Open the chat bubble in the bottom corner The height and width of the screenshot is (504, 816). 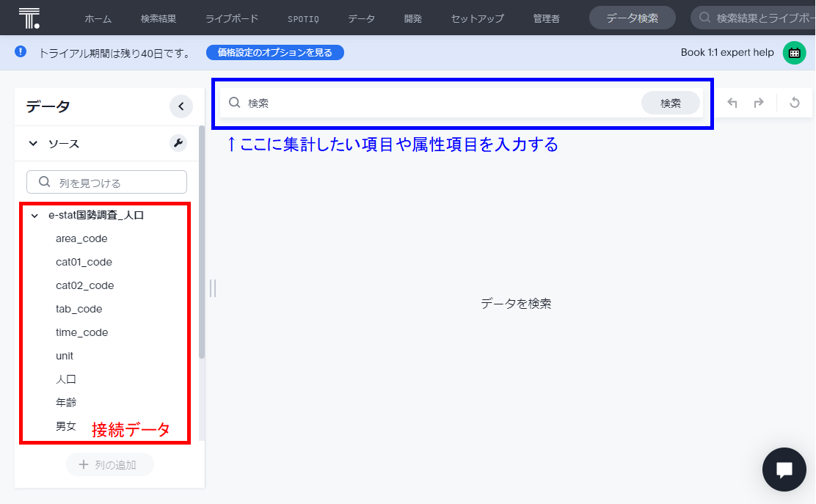(x=784, y=470)
